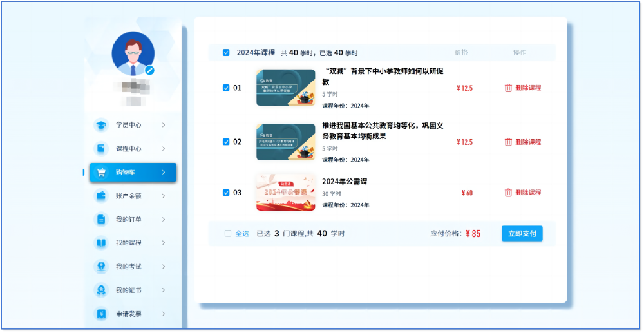Uncheck course 03 checkbox
644x333 pixels.
[226, 193]
